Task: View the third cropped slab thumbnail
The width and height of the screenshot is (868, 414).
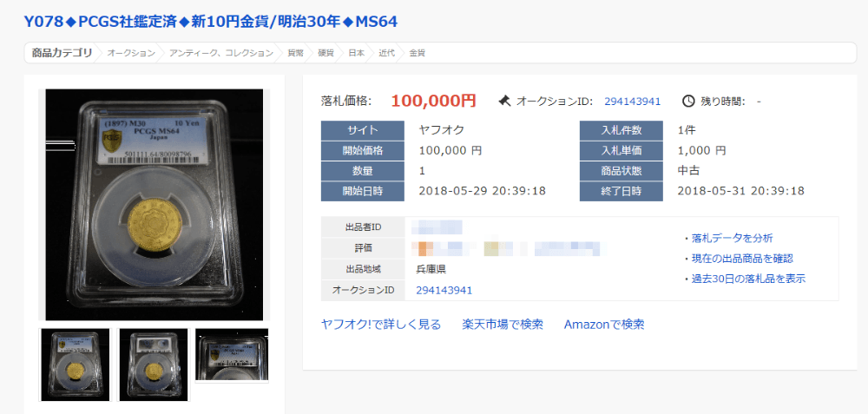Action: tap(232, 355)
